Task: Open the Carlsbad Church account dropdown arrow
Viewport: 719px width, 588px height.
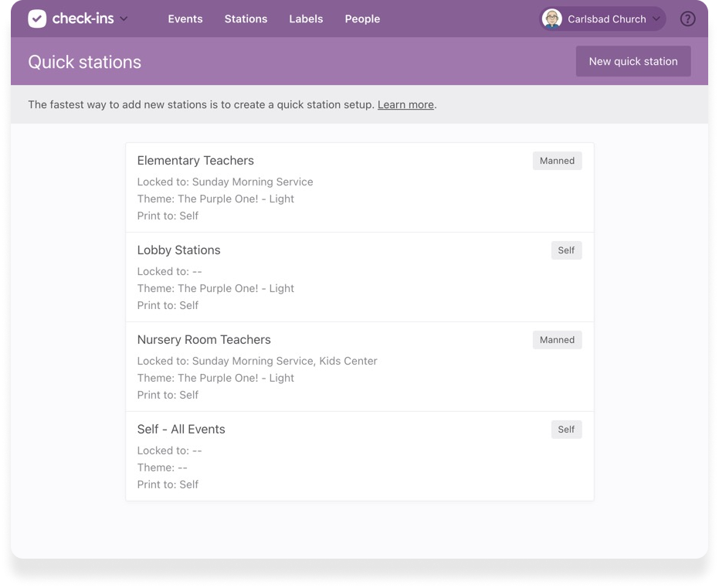Action: (x=656, y=19)
